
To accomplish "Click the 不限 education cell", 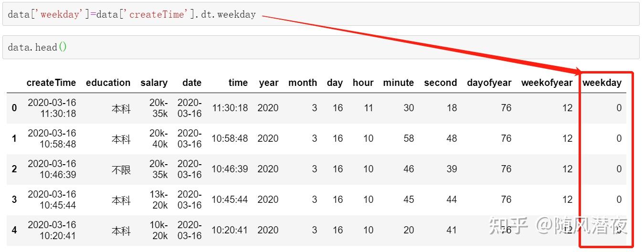I will (x=121, y=169).
